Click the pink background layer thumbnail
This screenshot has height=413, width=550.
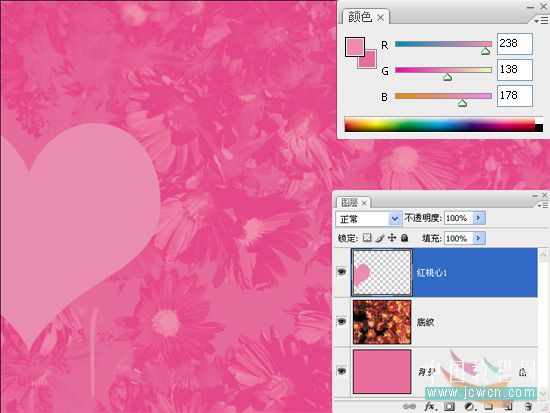coord(382,371)
